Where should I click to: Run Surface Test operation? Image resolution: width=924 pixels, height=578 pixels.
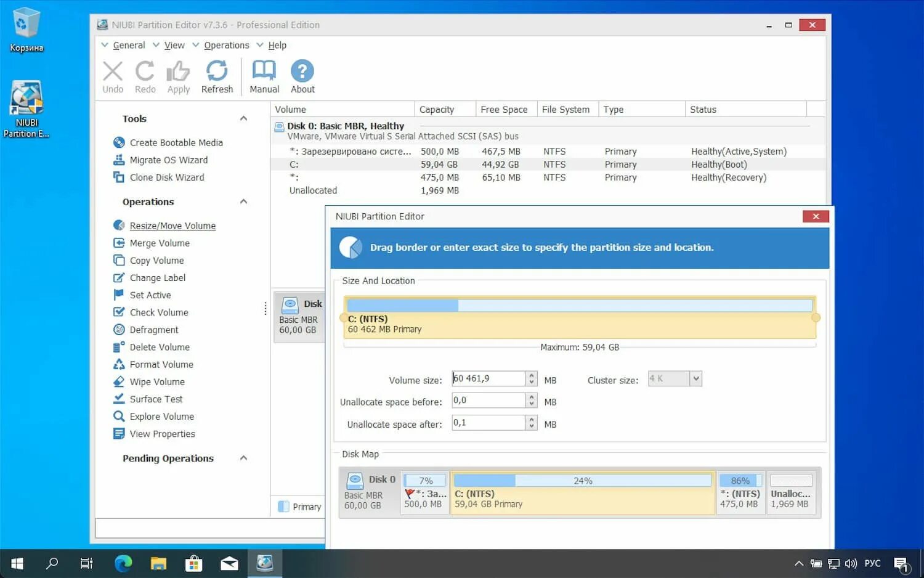pos(156,399)
